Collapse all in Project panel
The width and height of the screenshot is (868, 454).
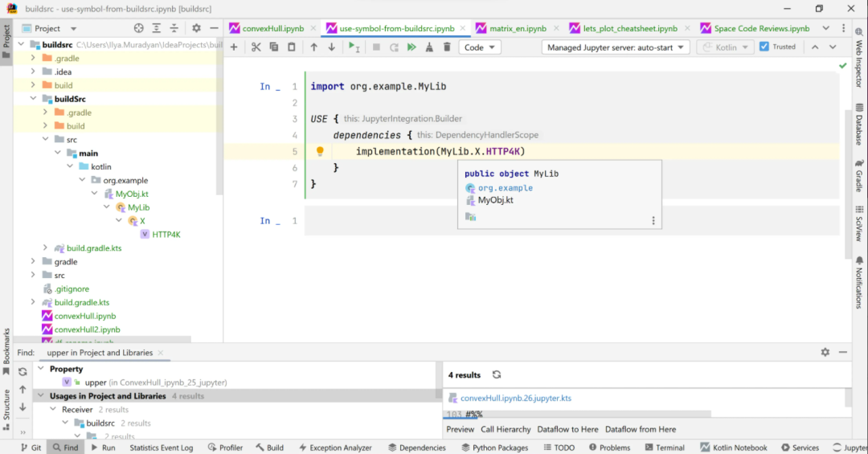pyautogui.click(x=174, y=28)
